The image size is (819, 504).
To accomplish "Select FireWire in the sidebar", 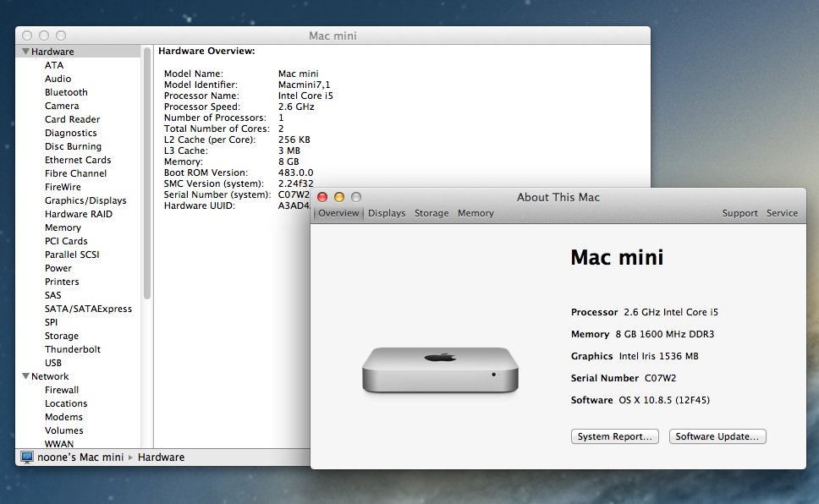I will [x=63, y=188].
